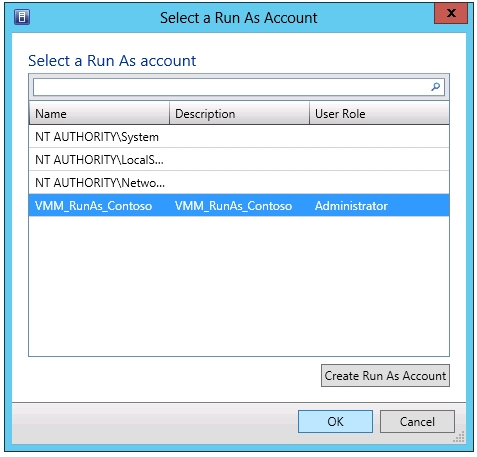
Task: Click the resize grip in dialog corner
Action: point(459,437)
